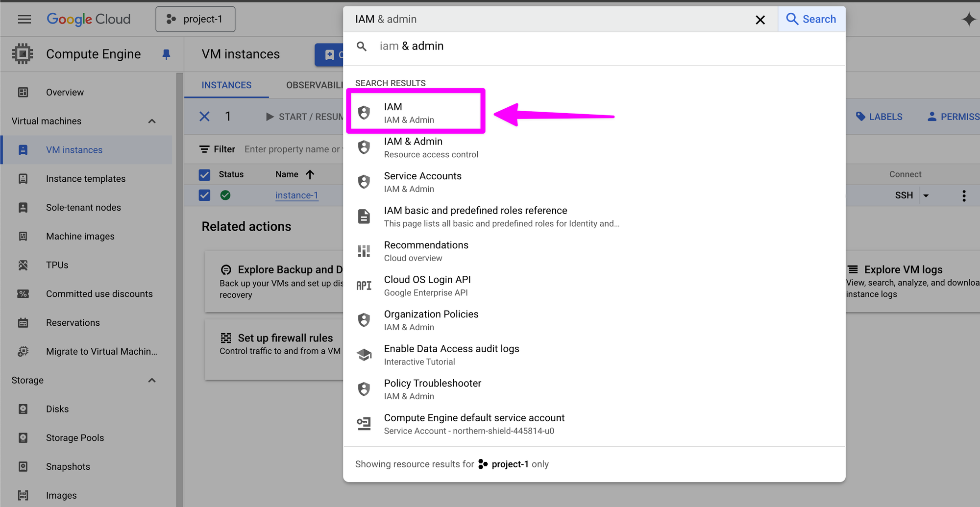
Task: Click the Filter input field
Action: (x=293, y=149)
